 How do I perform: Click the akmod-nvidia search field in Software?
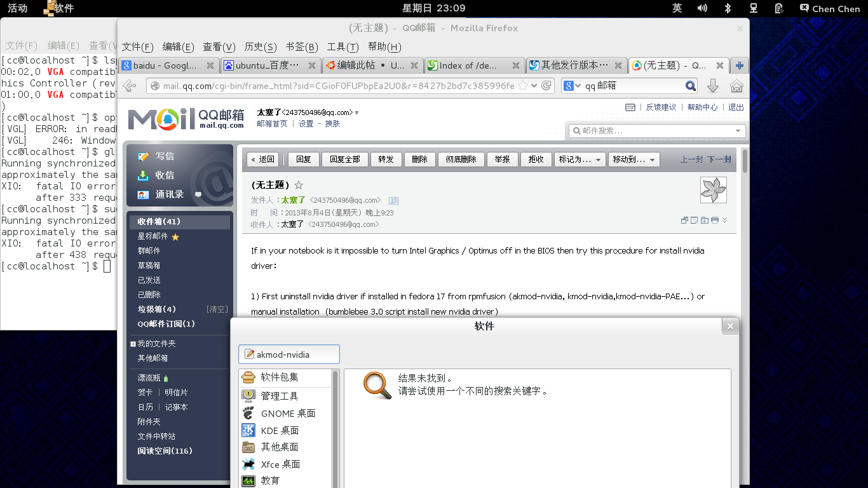289,355
